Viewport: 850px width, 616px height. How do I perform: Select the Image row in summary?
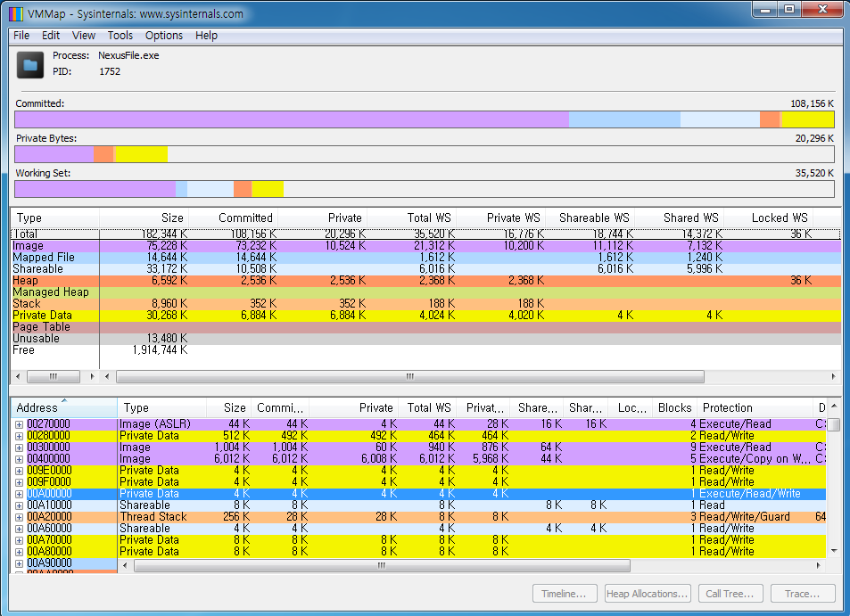tap(425, 246)
